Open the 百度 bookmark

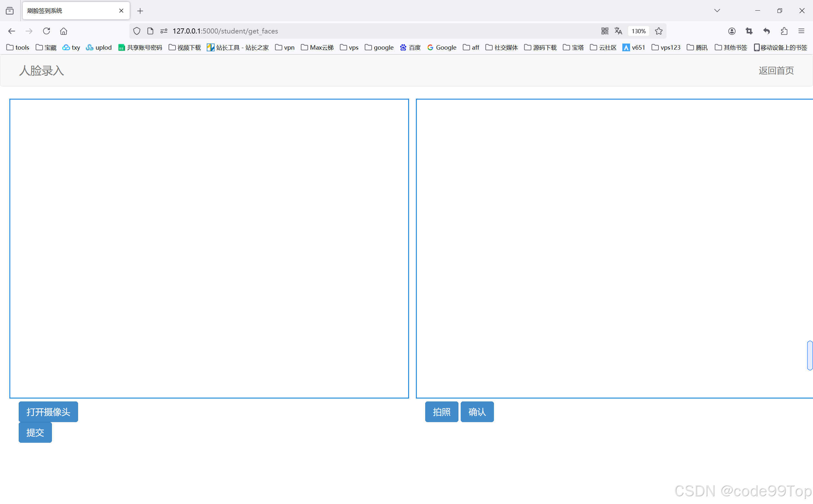tap(410, 47)
